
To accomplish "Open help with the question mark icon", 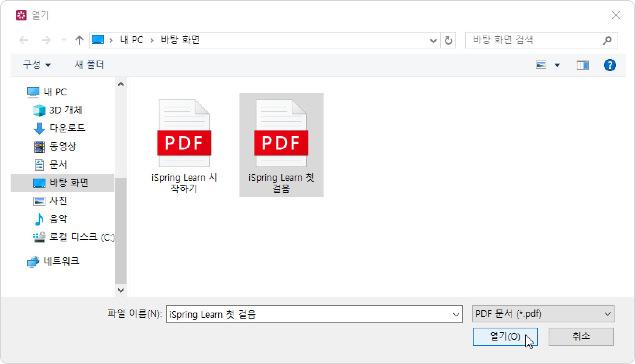I will pos(610,65).
